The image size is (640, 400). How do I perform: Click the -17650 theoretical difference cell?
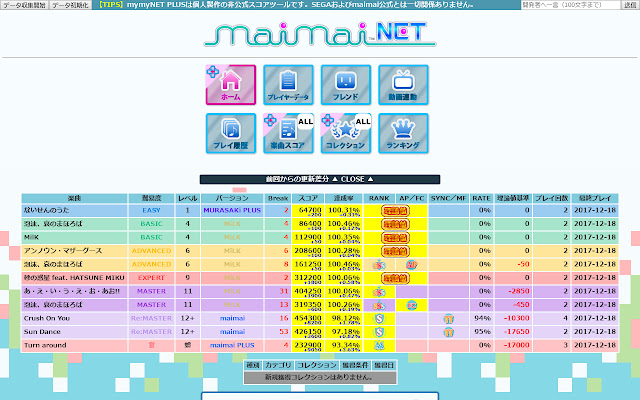[512, 332]
